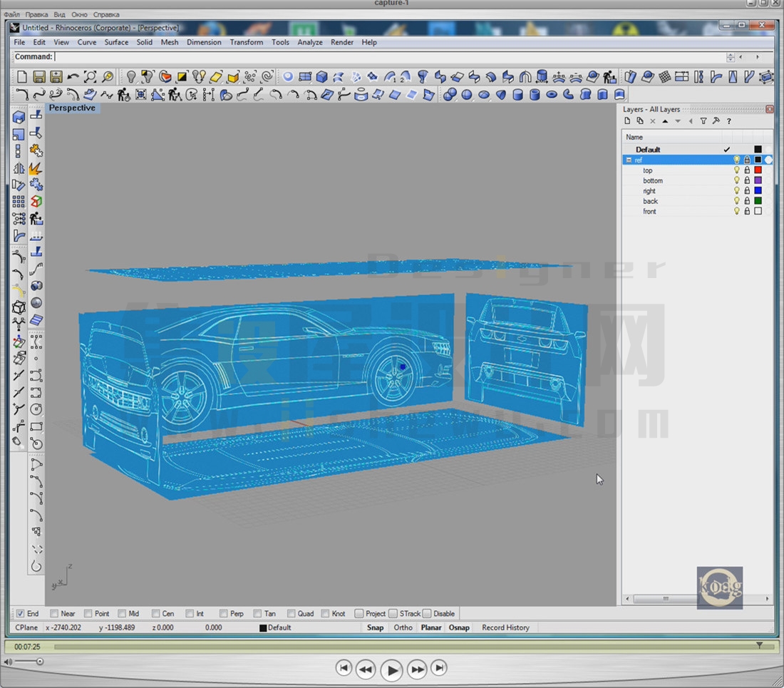784x688 pixels.
Task: Click the Command input field
Action: [x=390, y=57]
